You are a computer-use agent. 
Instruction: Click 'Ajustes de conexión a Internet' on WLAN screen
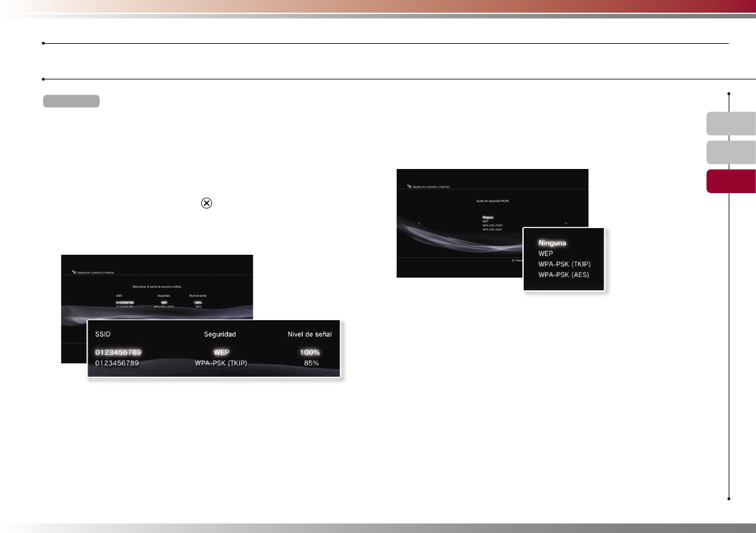(x=431, y=187)
